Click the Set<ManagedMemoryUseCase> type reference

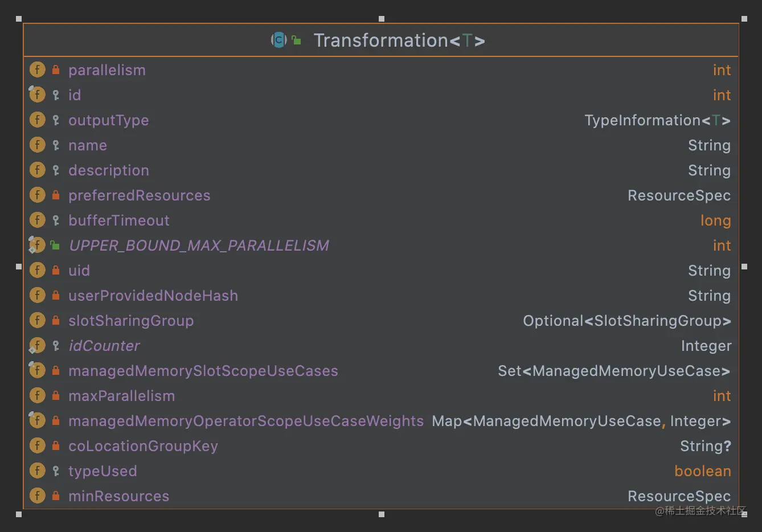[613, 371]
